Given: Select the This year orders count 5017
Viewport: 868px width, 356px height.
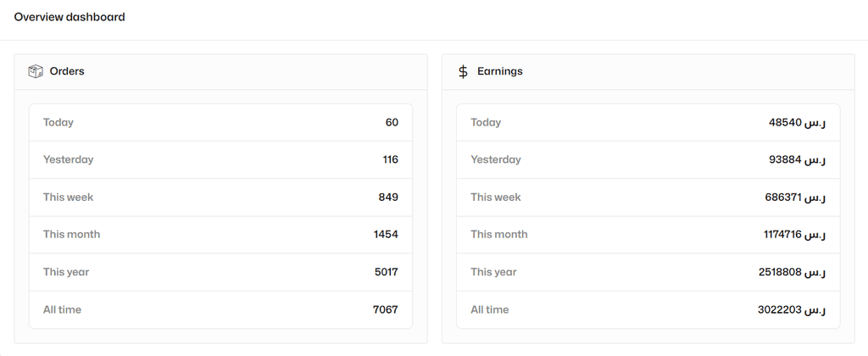Looking at the screenshot, I should point(387,272).
